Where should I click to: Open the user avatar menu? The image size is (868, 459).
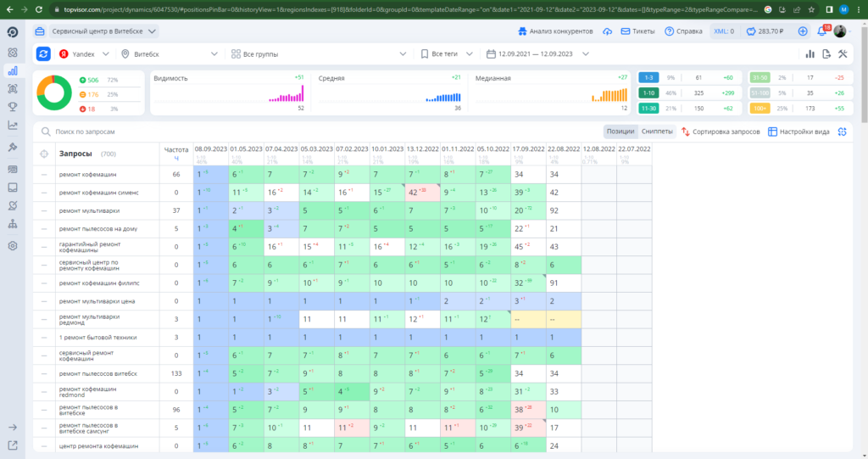840,31
